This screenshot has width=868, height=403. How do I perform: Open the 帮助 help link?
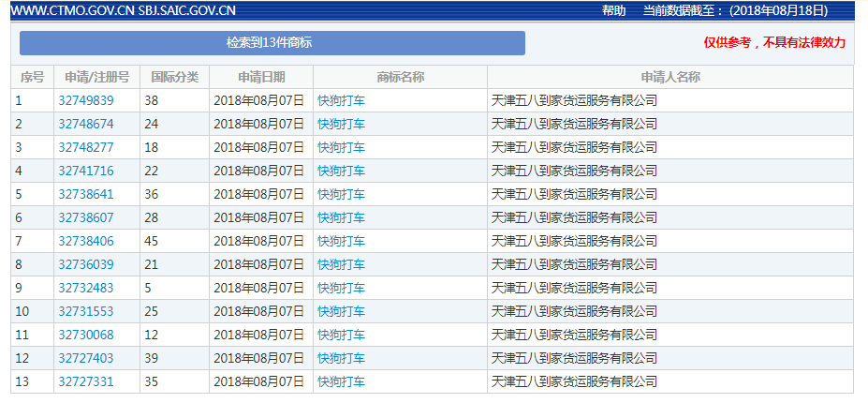(614, 10)
